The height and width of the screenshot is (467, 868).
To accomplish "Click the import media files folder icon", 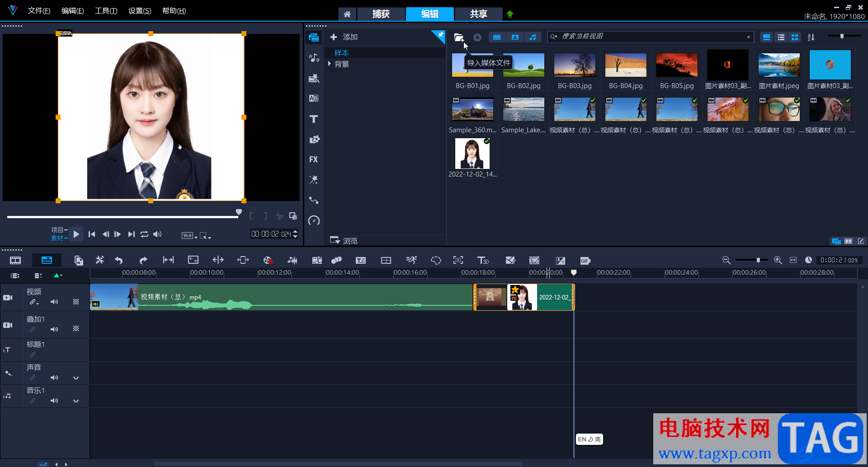I will click(459, 37).
